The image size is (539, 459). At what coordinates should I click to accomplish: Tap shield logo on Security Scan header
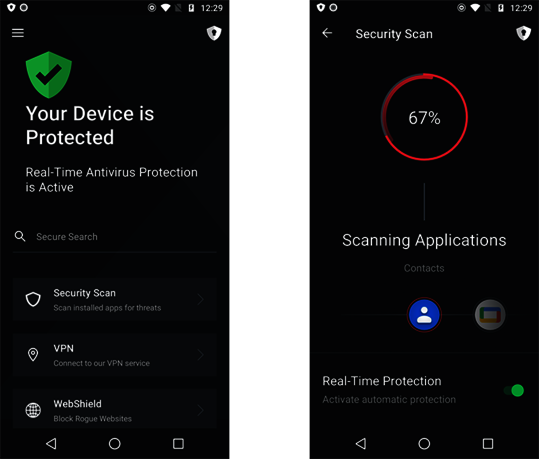pyautogui.click(x=524, y=33)
